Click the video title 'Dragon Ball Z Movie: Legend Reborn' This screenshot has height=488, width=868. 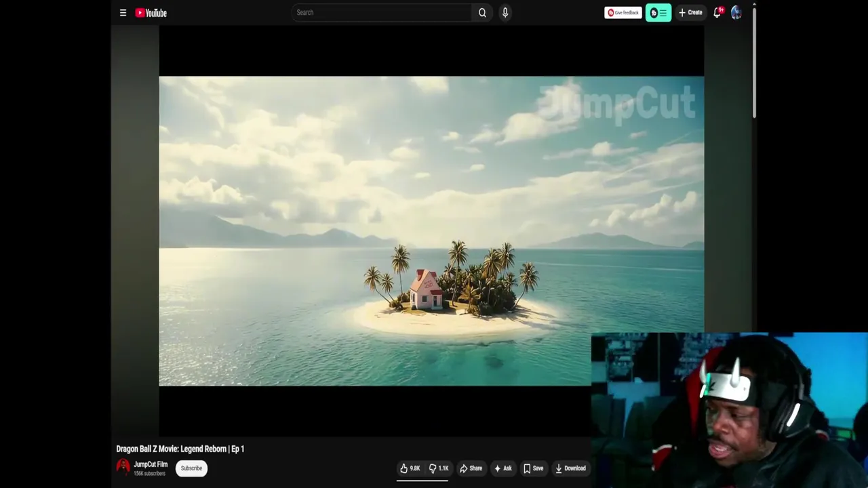tap(180, 449)
